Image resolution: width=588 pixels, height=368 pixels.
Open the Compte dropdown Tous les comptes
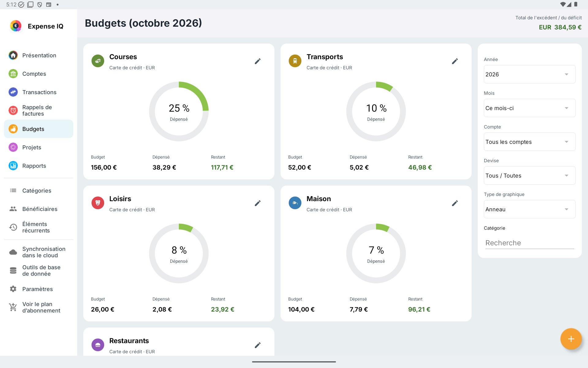[530, 142]
